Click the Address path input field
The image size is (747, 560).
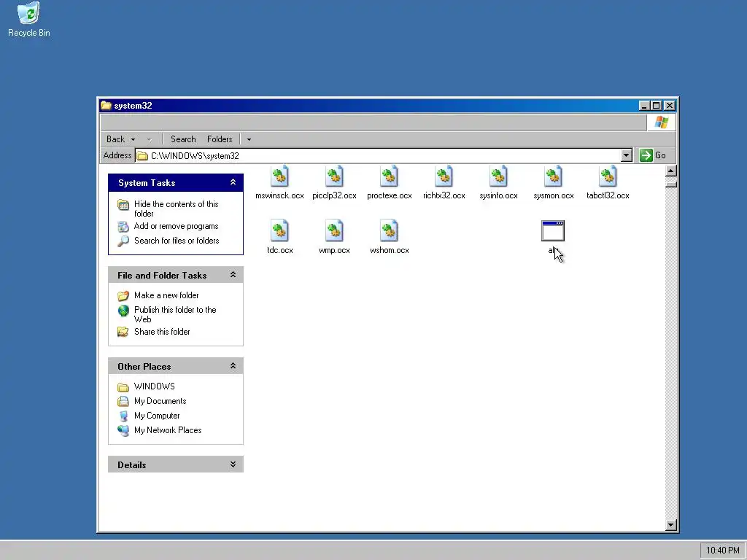pos(384,156)
